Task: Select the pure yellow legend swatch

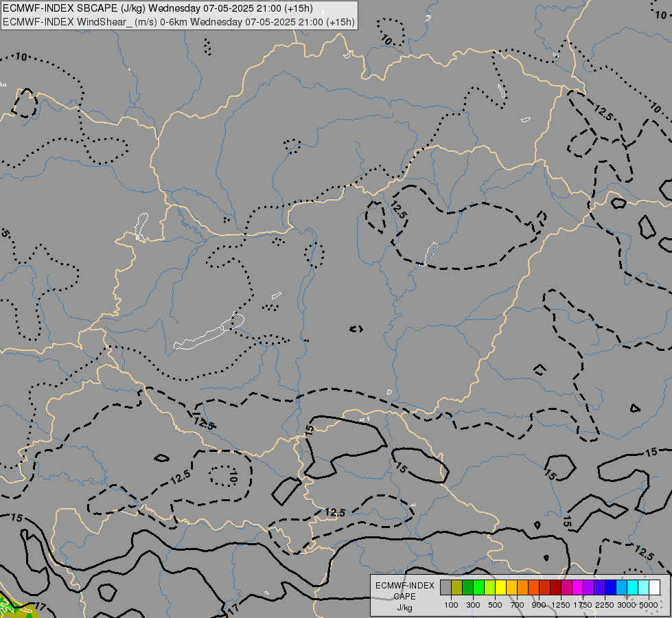Action: pos(500,587)
